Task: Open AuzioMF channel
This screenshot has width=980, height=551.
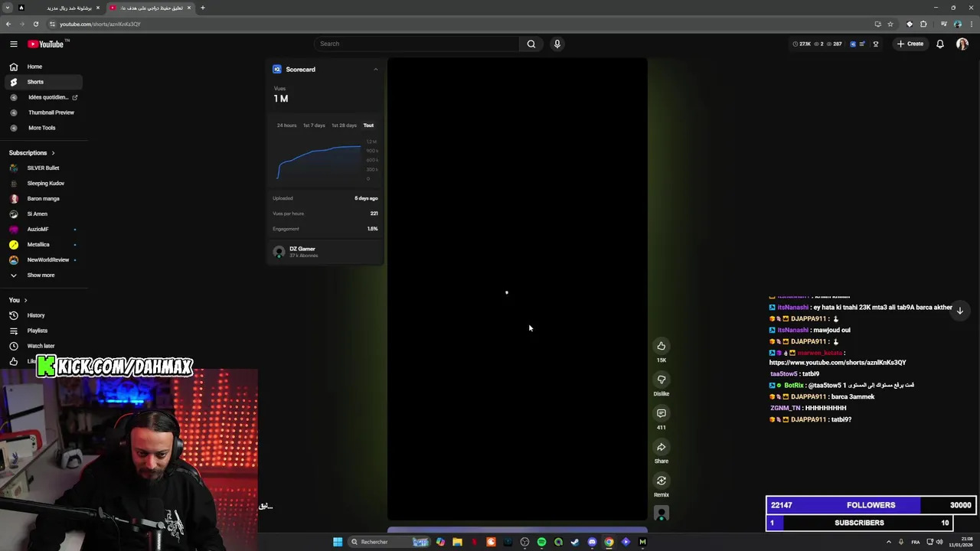Action: (x=43, y=229)
